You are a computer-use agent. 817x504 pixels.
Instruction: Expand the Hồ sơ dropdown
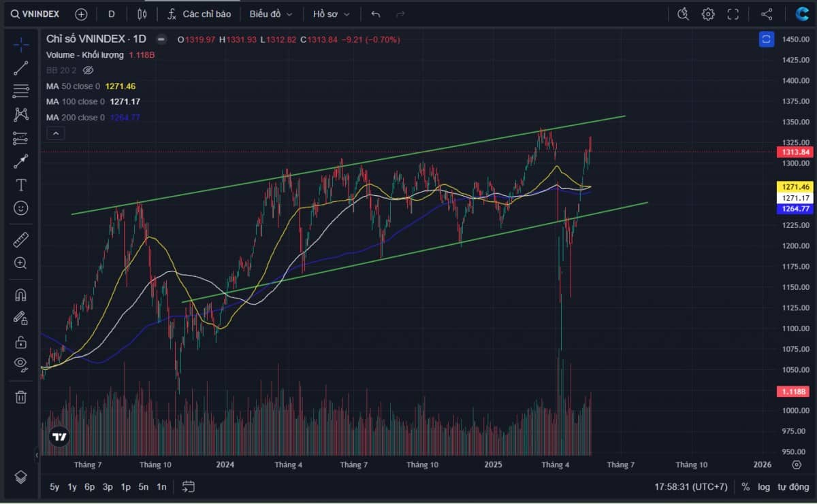332,14
